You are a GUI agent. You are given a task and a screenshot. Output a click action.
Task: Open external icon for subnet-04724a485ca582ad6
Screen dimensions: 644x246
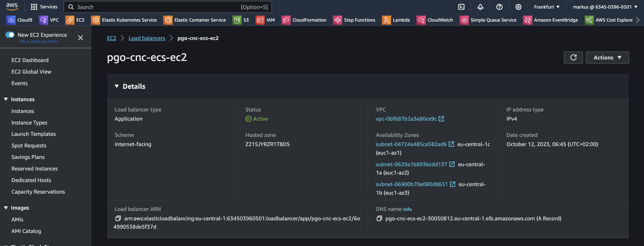[451, 144]
